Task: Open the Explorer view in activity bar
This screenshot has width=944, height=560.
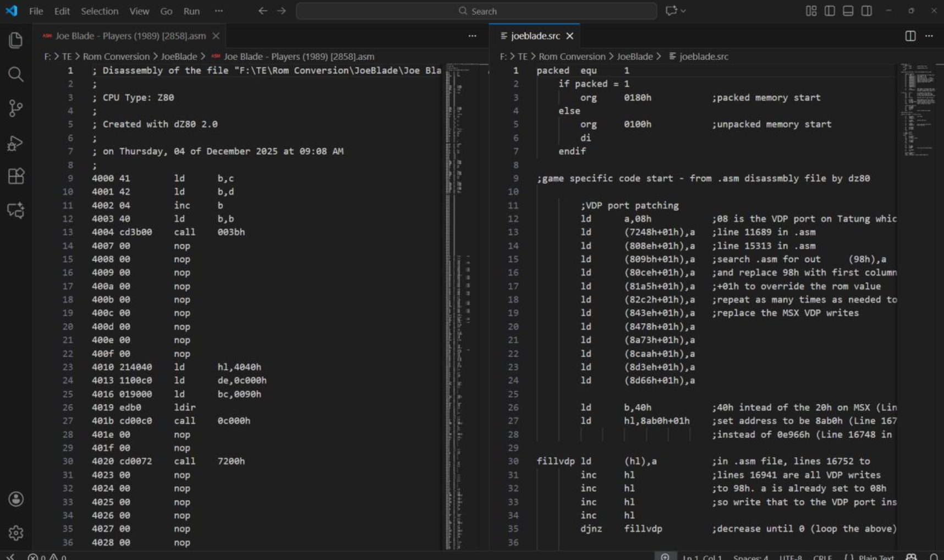Action: 15,40
